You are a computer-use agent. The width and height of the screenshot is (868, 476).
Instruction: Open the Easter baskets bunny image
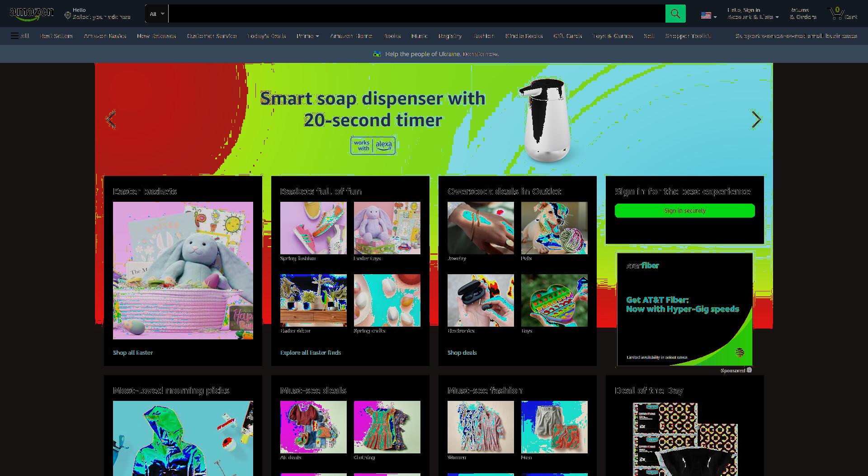coord(183,271)
